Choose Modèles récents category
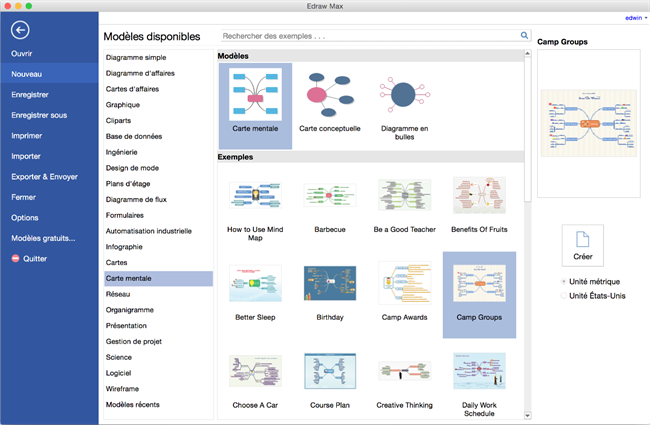This screenshot has width=650, height=425. [x=133, y=404]
